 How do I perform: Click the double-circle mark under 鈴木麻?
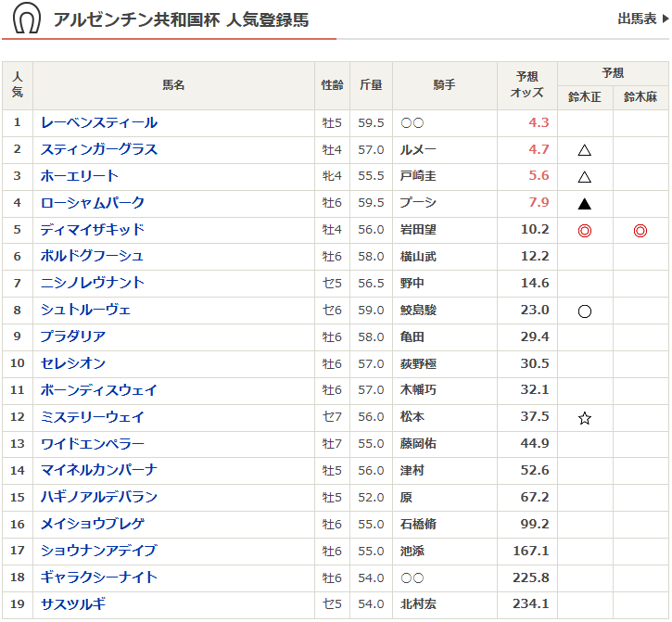[640, 231]
